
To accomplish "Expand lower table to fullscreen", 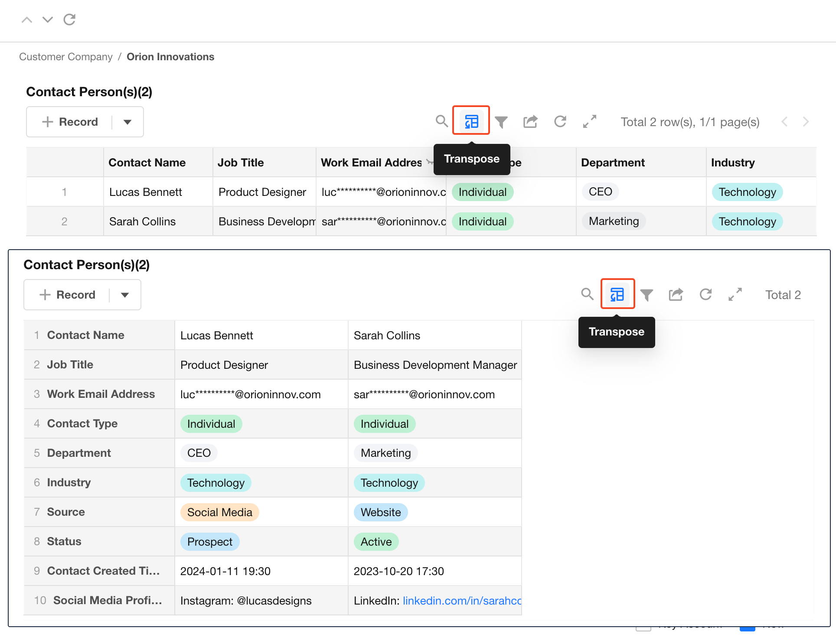I will (x=735, y=294).
